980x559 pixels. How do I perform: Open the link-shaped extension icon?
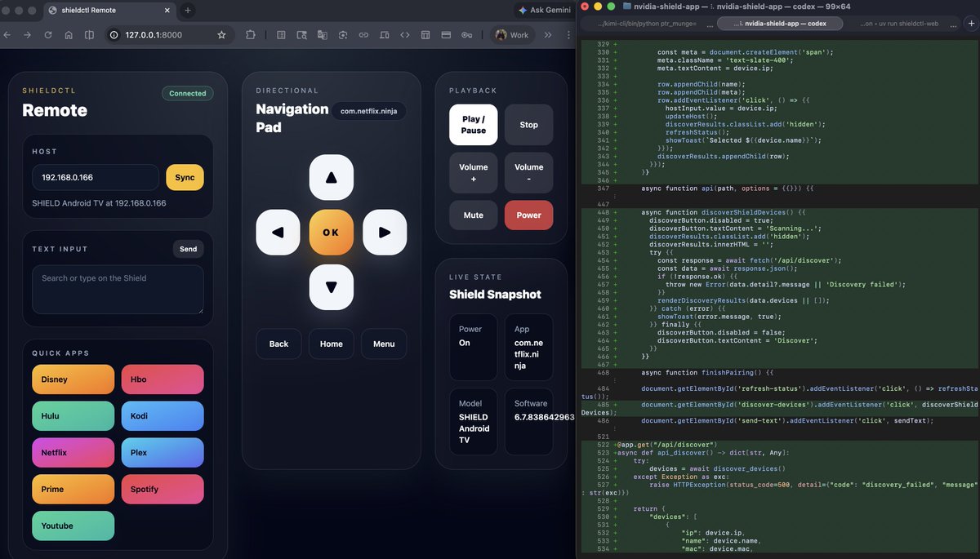pos(363,35)
